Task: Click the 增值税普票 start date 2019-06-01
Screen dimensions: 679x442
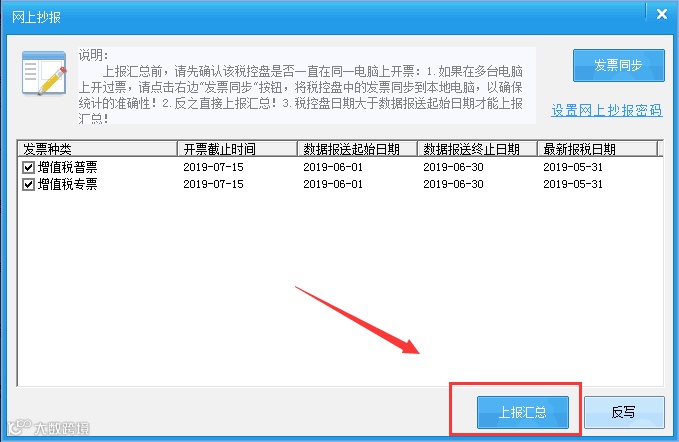Action: click(x=333, y=167)
